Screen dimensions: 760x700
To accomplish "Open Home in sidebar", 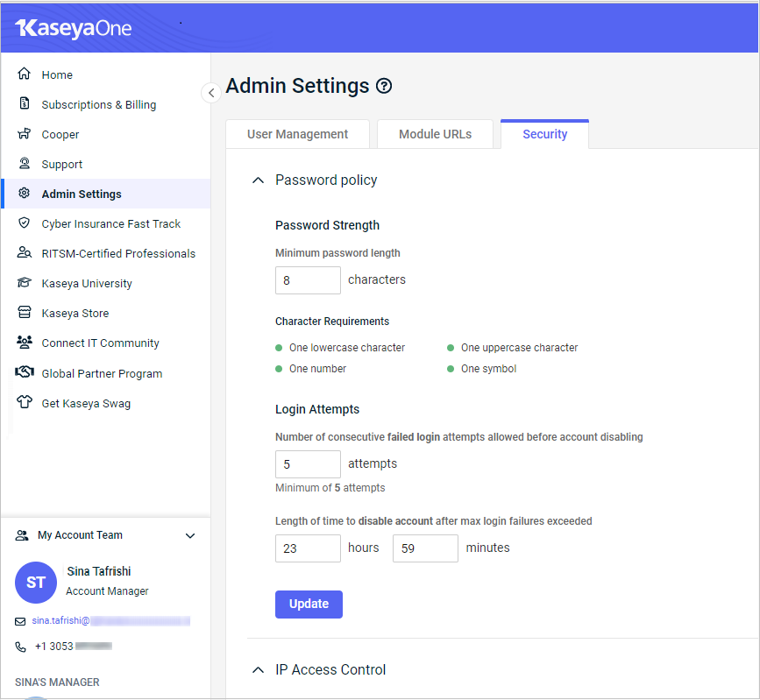I will coord(57,75).
